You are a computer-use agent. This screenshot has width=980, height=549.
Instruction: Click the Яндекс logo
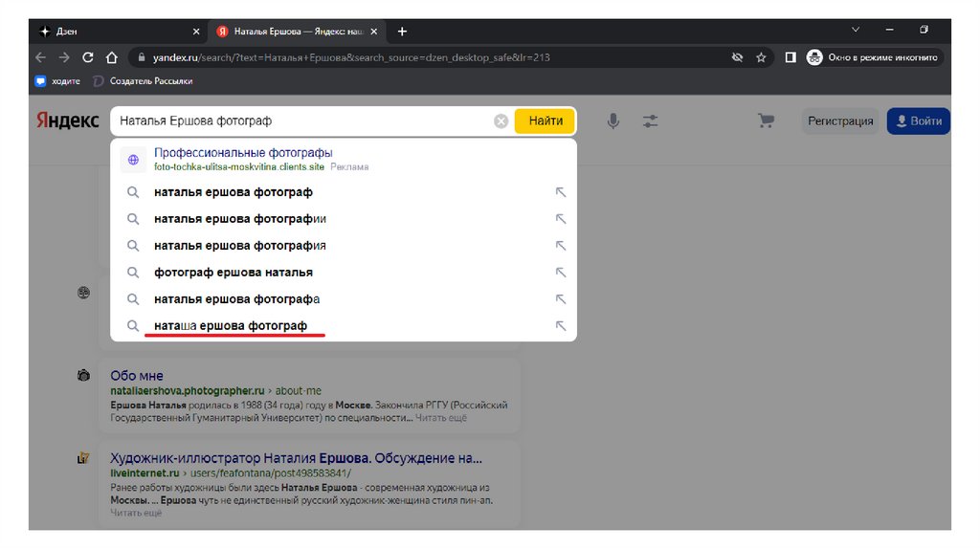click(68, 120)
